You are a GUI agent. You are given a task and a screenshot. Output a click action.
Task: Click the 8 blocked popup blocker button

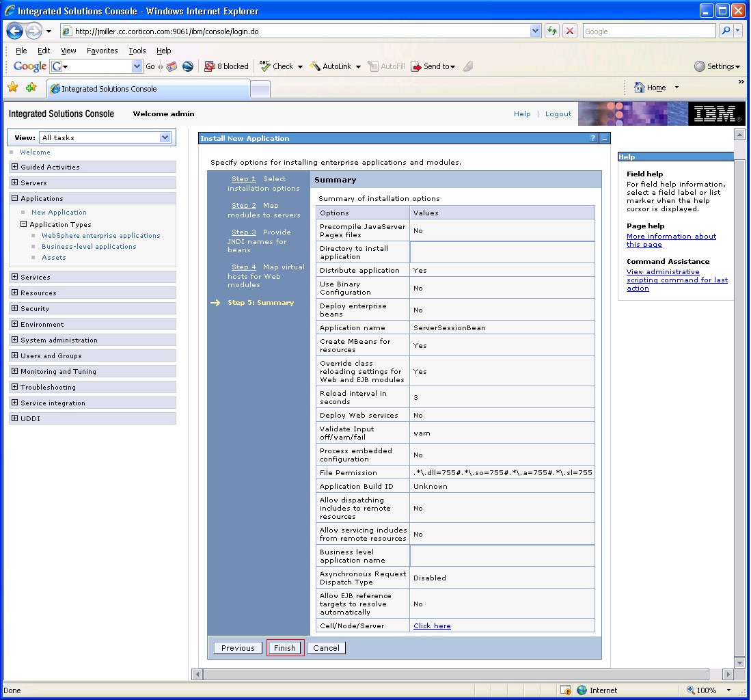tap(227, 66)
